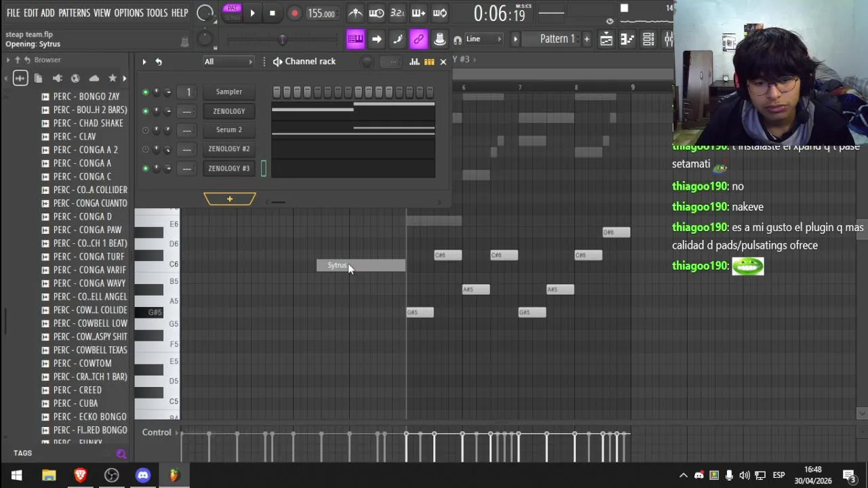Click the right arrow toolbar icon

tap(376, 39)
